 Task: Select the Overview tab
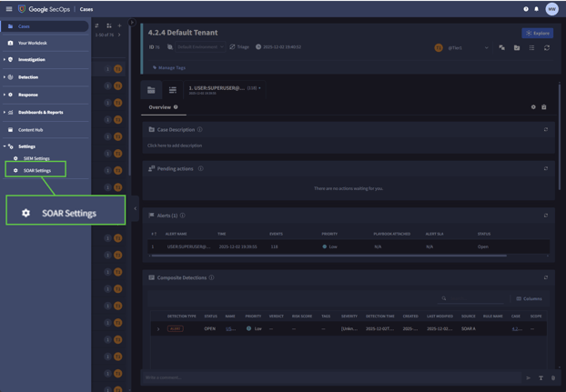tap(160, 107)
